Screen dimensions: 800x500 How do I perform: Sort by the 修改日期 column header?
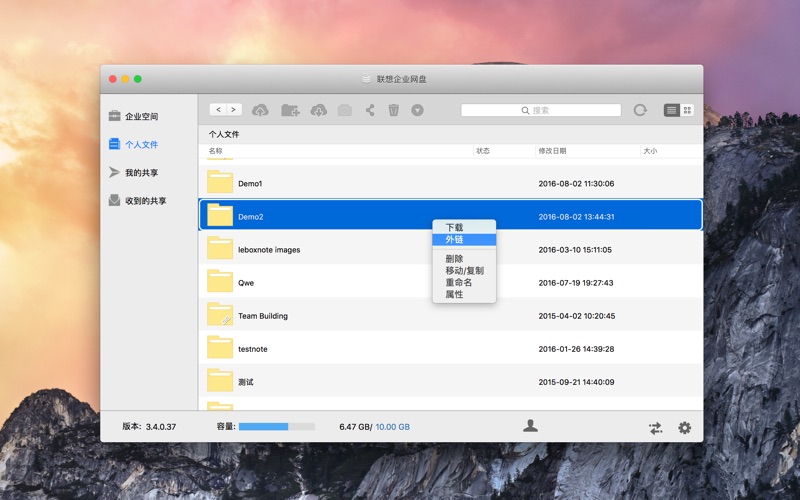tap(552, 151)
